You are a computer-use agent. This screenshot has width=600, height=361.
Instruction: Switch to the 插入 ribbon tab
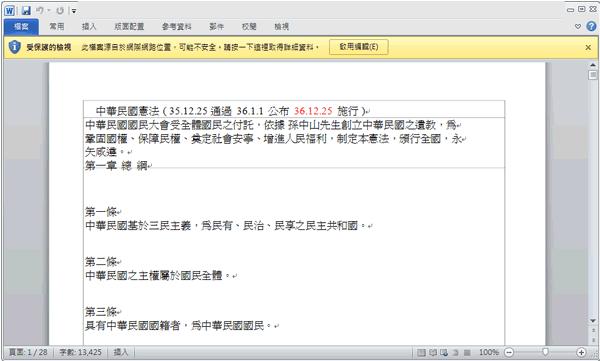coord(89,27)
